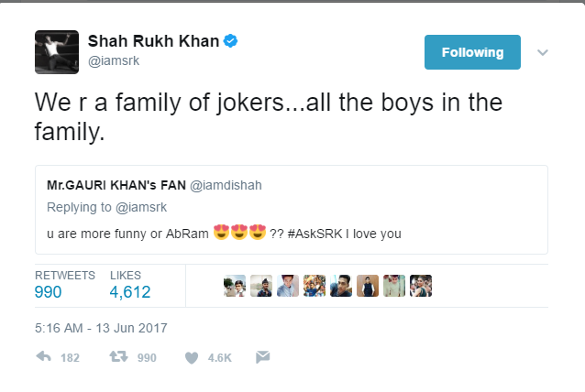The height and width of the screenshot is (392, 585).
Task: Send tweet via Direct Message envelope icon
Action: [x=262, y=358]
